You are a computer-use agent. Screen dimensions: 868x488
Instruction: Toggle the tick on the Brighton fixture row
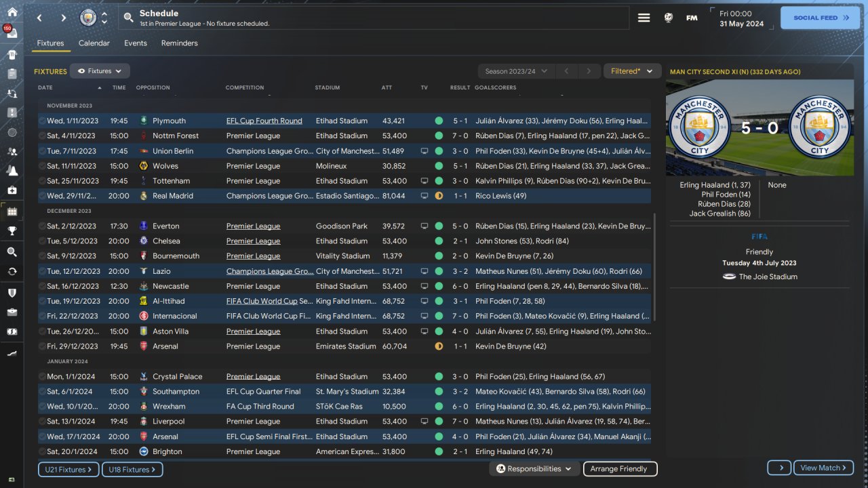tap(42, 451)
